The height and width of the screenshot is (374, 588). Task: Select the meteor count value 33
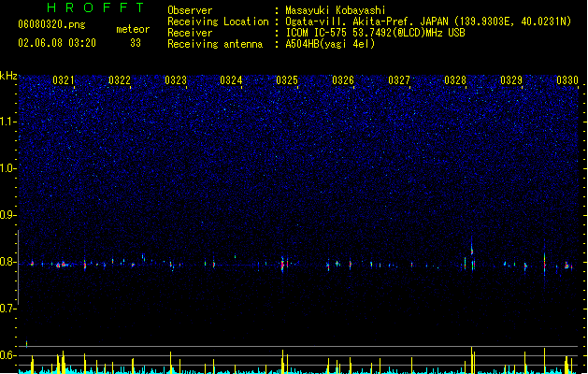tap(136, 43)
